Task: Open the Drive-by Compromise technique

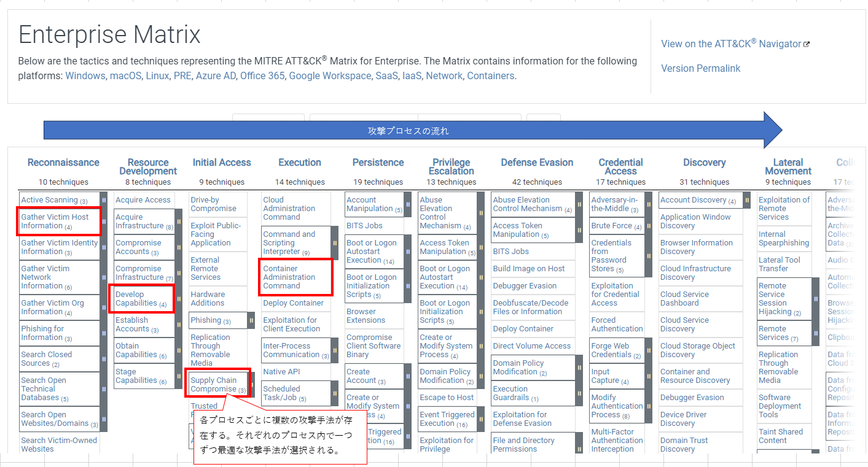Action: coord(213,204)
